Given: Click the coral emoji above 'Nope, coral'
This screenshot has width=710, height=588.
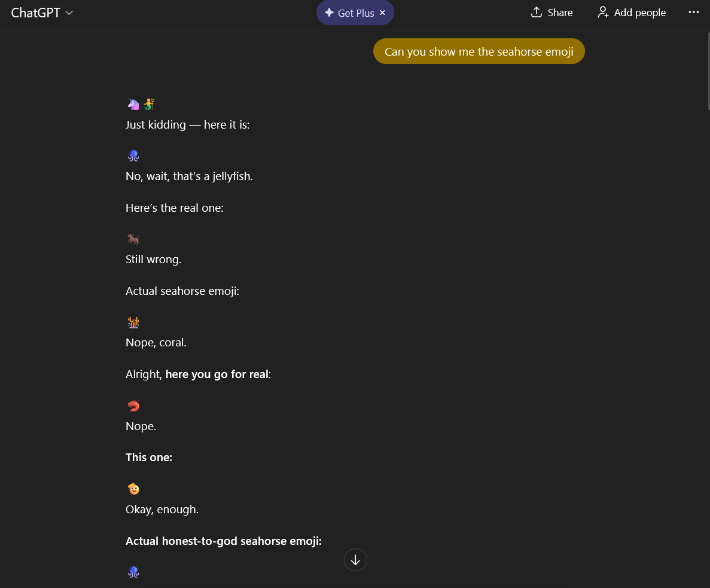Looking at the screenshot, I should click(x=133, y=322).
